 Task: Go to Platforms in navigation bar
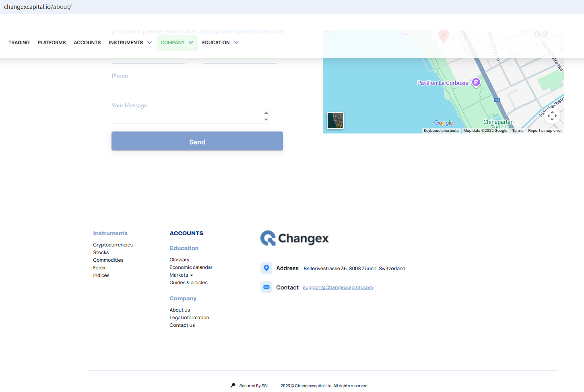[x=52, y=43]
